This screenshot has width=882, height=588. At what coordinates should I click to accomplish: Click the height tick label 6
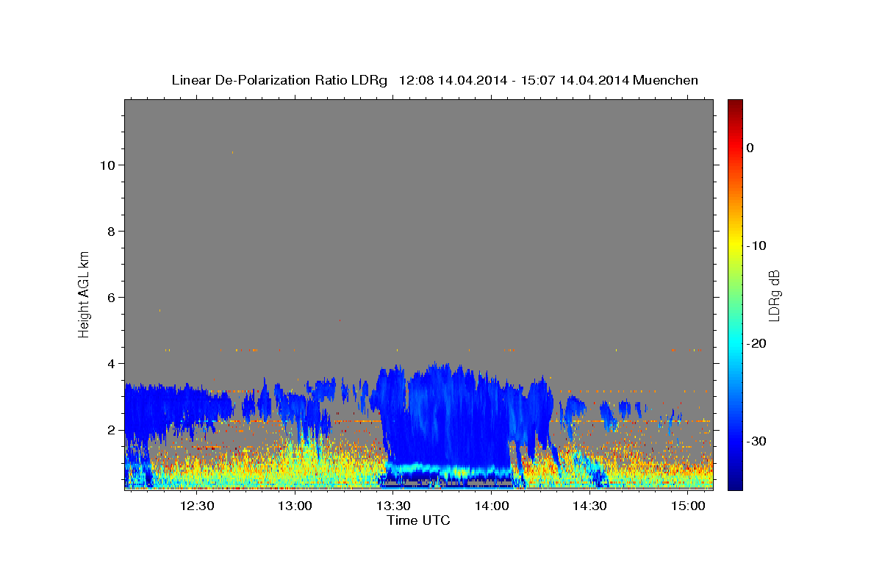[110, 298]
